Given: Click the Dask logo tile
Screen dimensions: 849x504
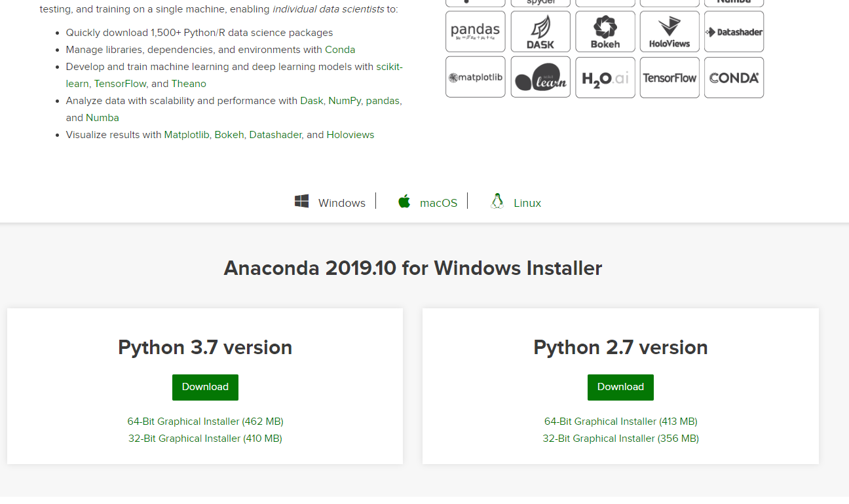Looking at the screenshot, I should click(540, 31).
